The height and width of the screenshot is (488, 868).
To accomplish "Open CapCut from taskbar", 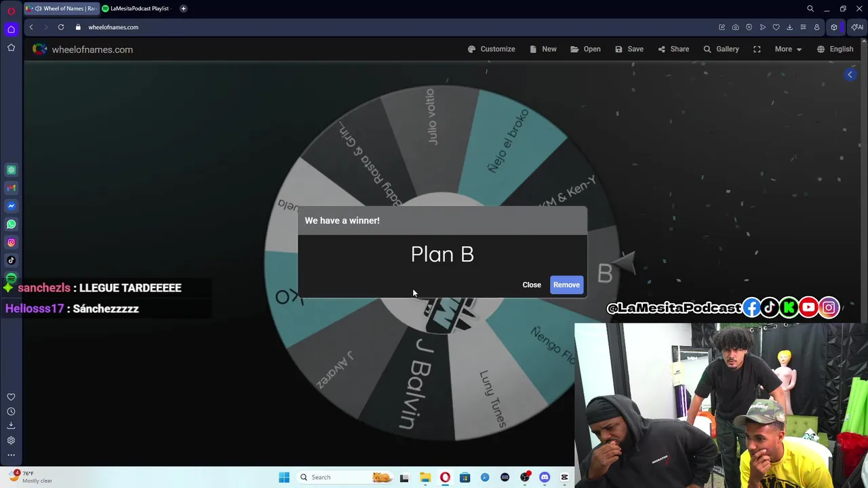I will coord(564,477).
